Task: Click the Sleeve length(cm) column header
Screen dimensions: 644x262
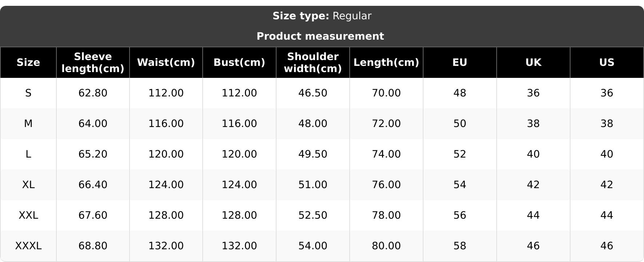Action: click(x=93, y=62)
